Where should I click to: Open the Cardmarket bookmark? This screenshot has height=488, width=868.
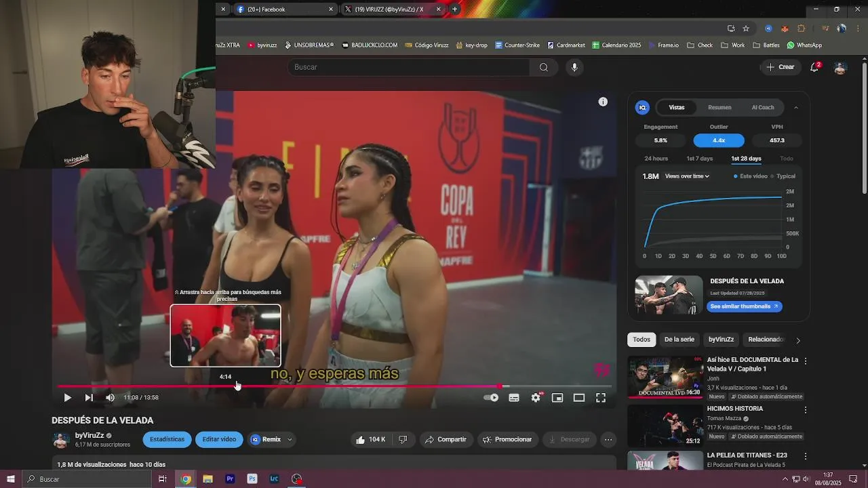[x=566, y=45]
